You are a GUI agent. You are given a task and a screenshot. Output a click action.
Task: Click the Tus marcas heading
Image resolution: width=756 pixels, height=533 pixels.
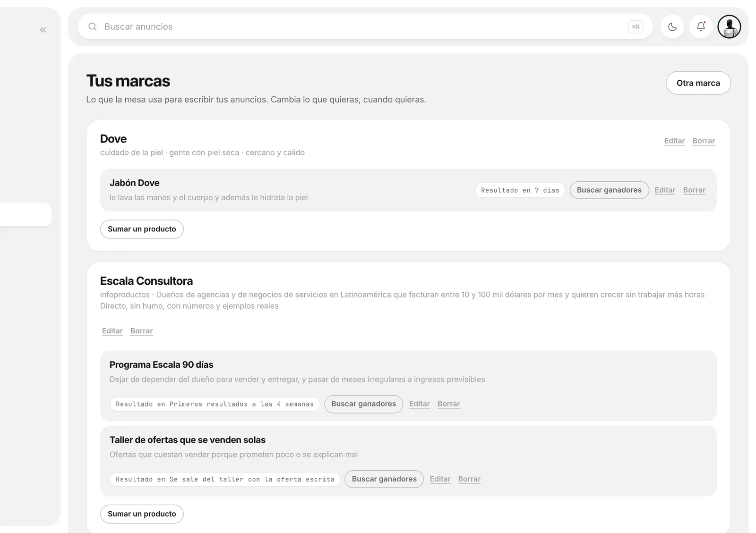[128, 81]
